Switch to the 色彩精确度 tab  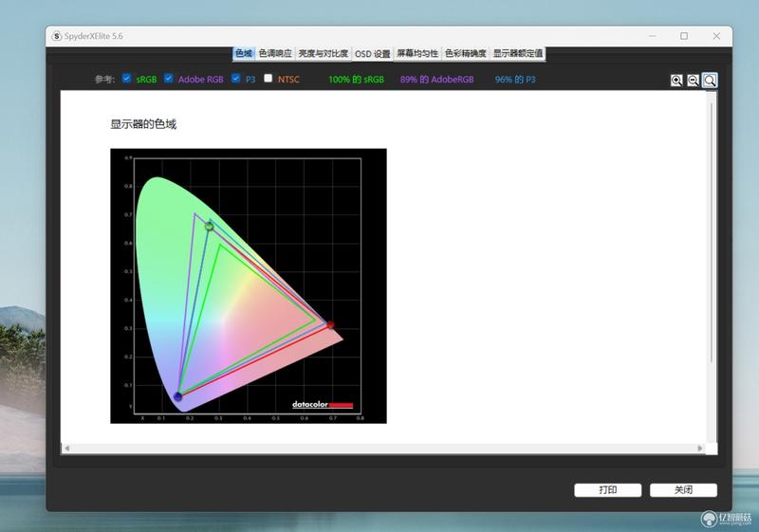coord(465,53)
